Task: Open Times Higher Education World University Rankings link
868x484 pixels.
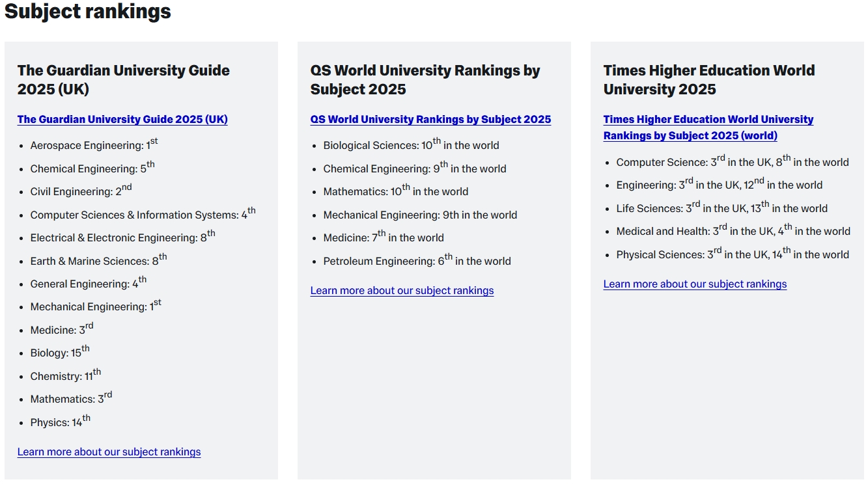Action: tap(708, 128)
